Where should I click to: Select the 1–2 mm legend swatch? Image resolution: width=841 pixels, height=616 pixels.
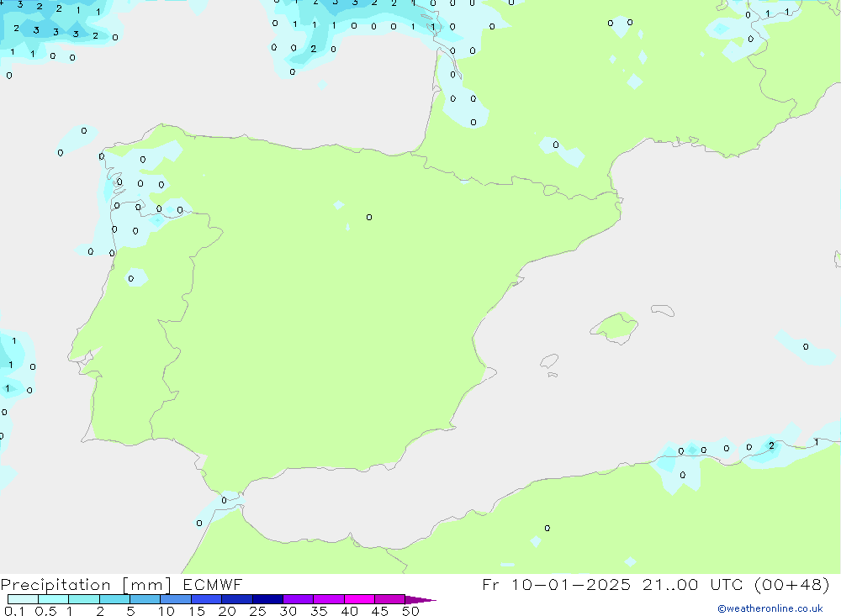click(x=84, y=599)
